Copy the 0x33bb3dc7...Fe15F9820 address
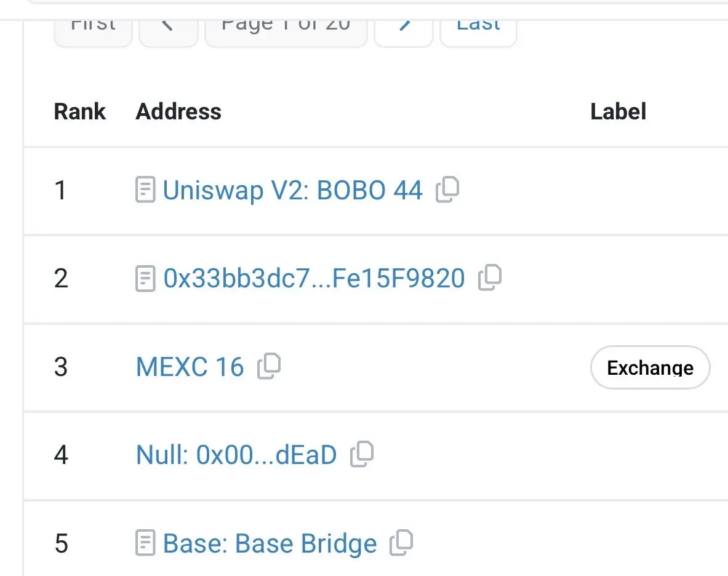728x576 pixels. pyautogui.click(x=490, y=278)
